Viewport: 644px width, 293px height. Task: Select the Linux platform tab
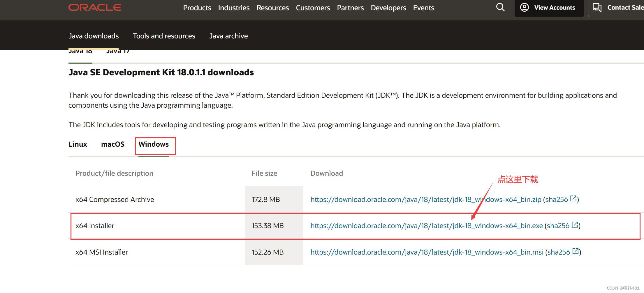[x=78, y=144]
